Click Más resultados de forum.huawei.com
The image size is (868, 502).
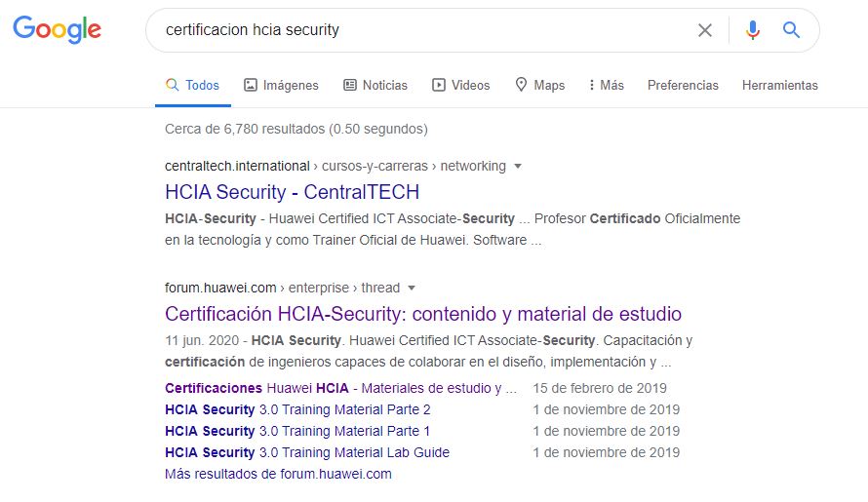pyautogui.click(x=278, y=475)
